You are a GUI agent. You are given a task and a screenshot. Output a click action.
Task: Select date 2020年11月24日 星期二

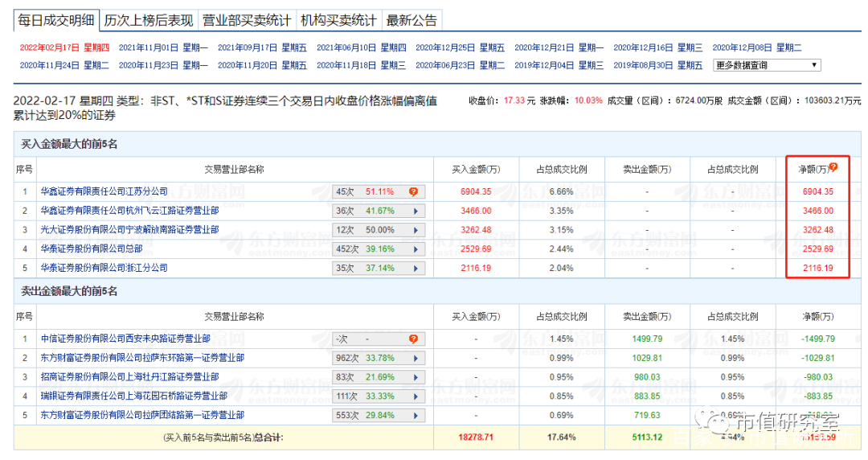(65, 65)
